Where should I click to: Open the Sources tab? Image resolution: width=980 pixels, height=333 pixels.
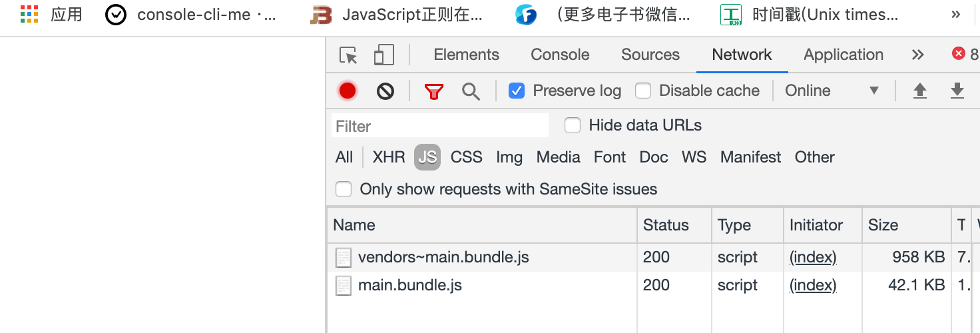(650, 55)
